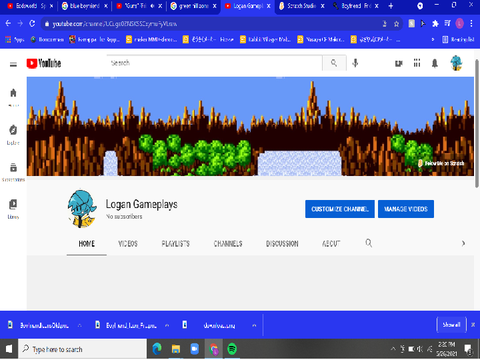Switch to the channel Videos tab
This screenshot has height=360, width=480.
(128, 244)
